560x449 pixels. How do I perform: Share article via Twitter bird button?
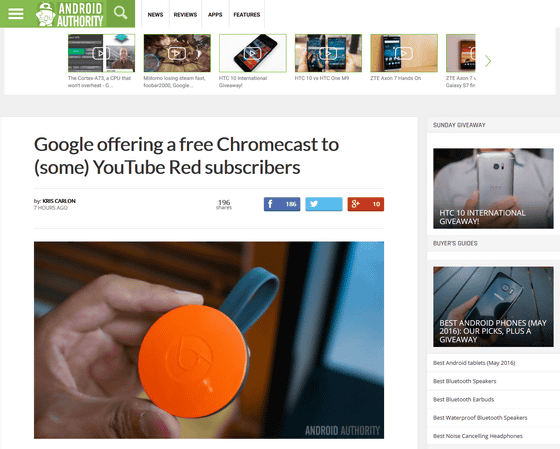324,204
